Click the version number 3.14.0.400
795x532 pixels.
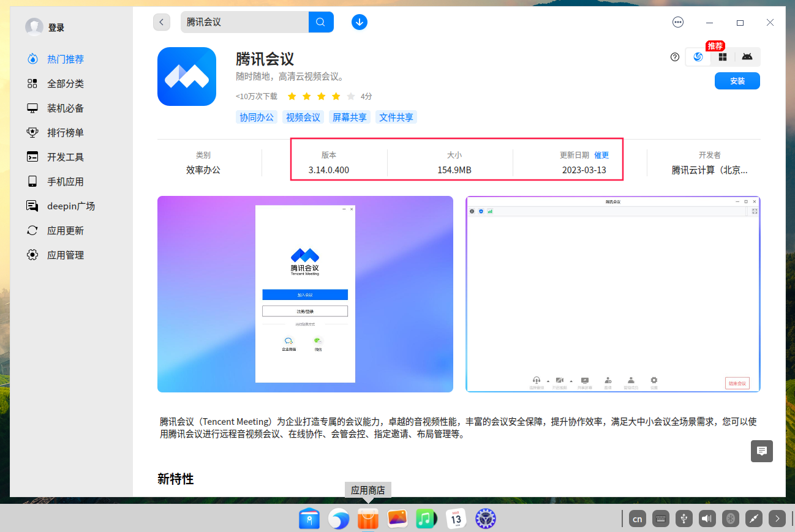[329, 170]
